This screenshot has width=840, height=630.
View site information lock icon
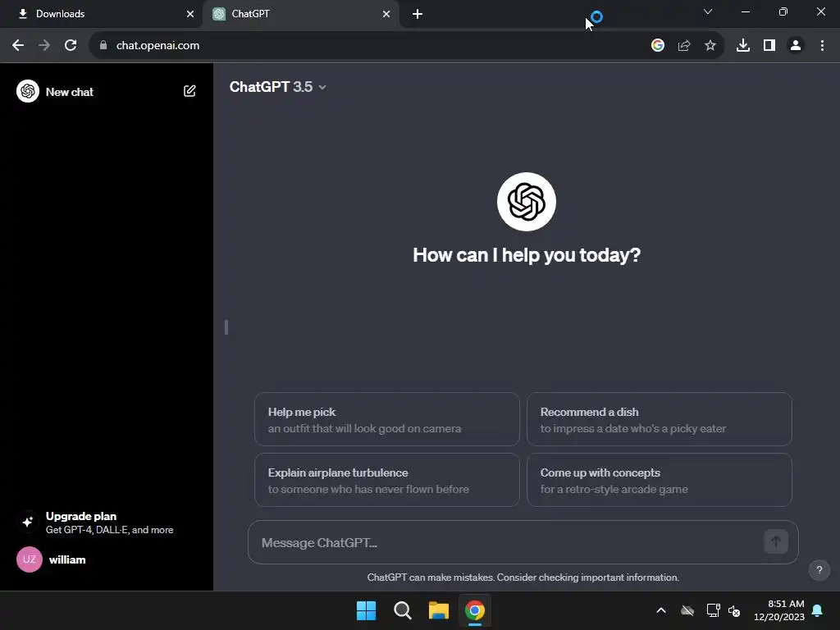(x=103, y=45)
